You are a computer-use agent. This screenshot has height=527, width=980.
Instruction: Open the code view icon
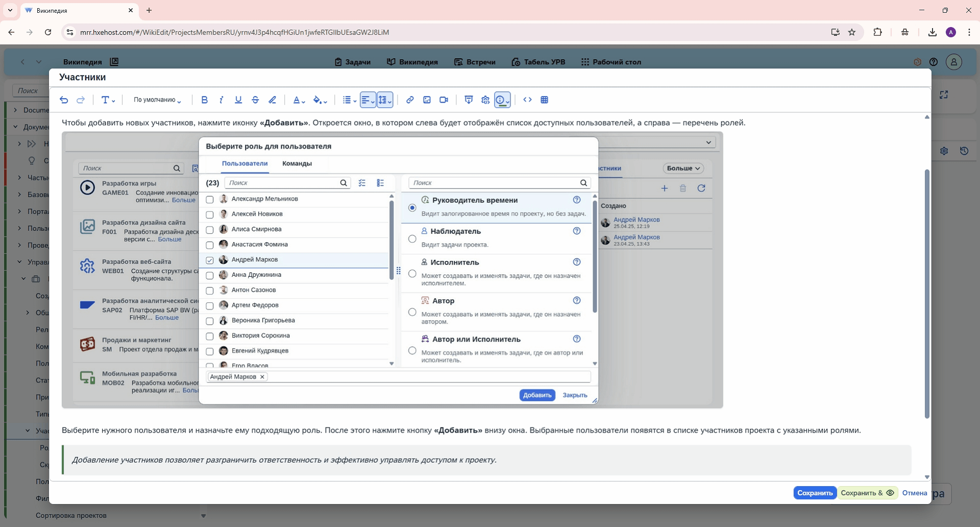click(527, 100)
